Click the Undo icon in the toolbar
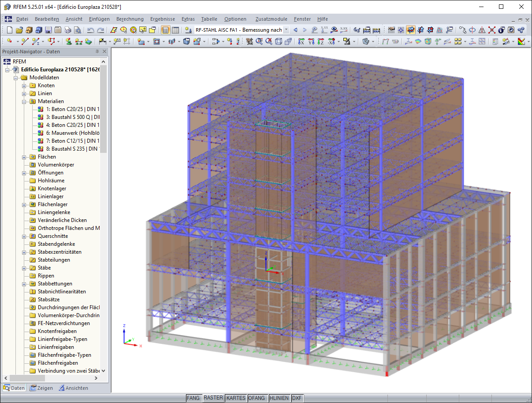 tap(90, 30)
